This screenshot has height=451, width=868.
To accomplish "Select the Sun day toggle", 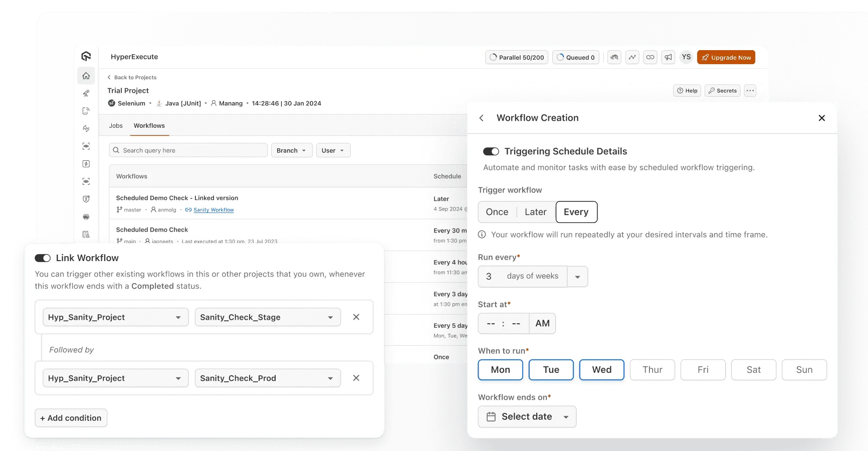I will coord(804,370).
